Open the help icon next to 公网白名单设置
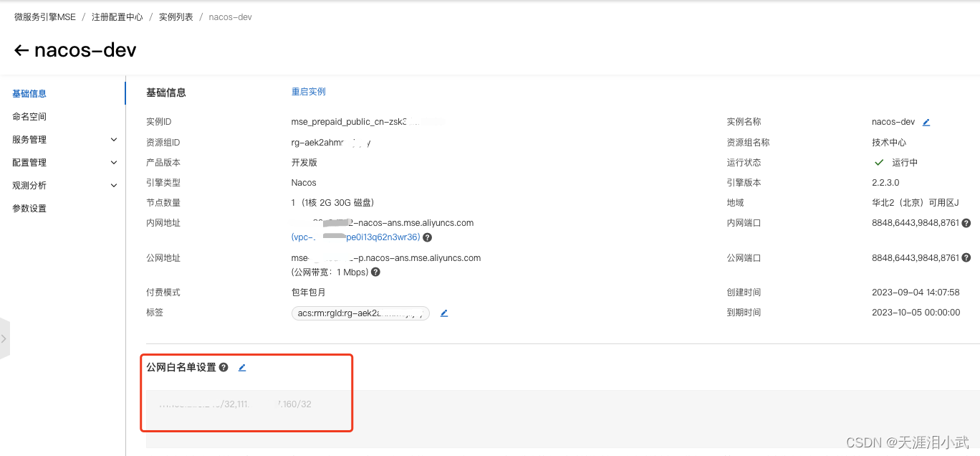This screenshot has height=456, width=980. (224, 367)
